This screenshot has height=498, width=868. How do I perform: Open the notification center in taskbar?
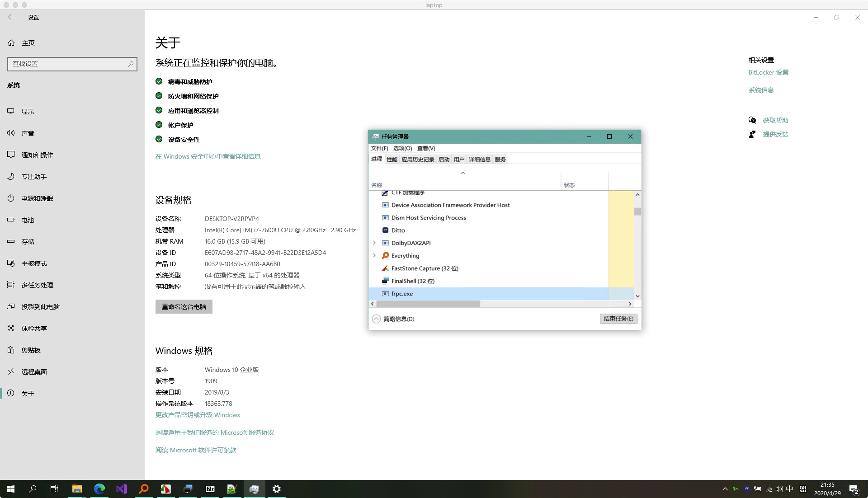coord(854,489)
